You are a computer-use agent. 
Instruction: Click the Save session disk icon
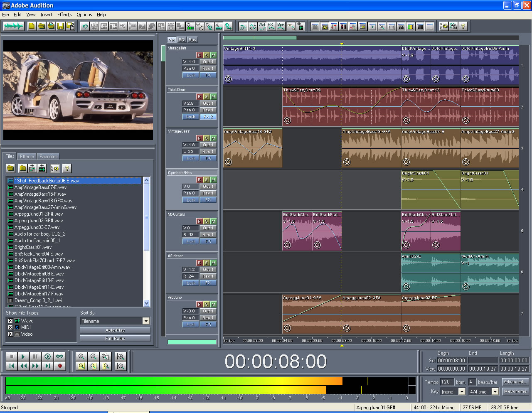coord(61,26)
